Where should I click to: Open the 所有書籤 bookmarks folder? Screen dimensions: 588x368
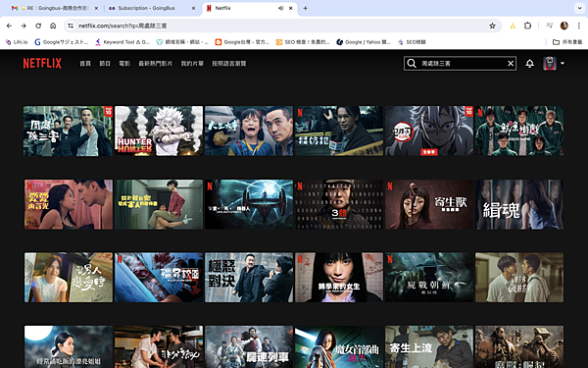[x=567, y=42]
